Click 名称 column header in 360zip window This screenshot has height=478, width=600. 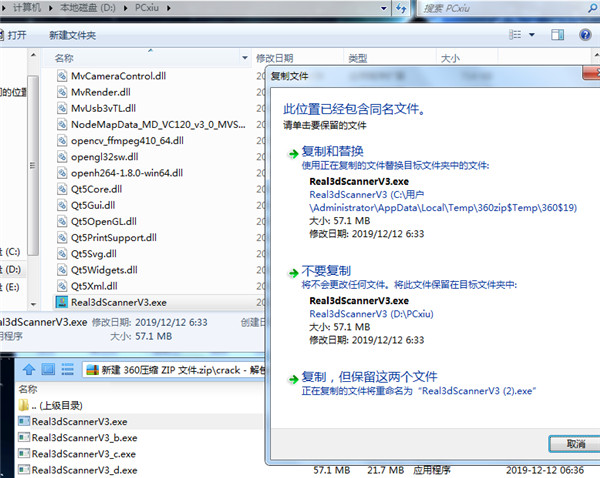tap(28, 389)
